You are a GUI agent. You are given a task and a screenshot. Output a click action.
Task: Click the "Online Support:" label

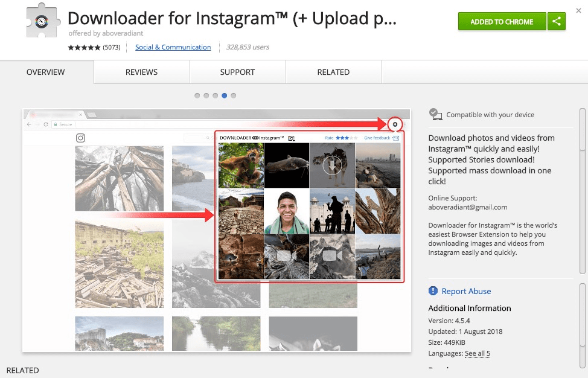point(453,198)
